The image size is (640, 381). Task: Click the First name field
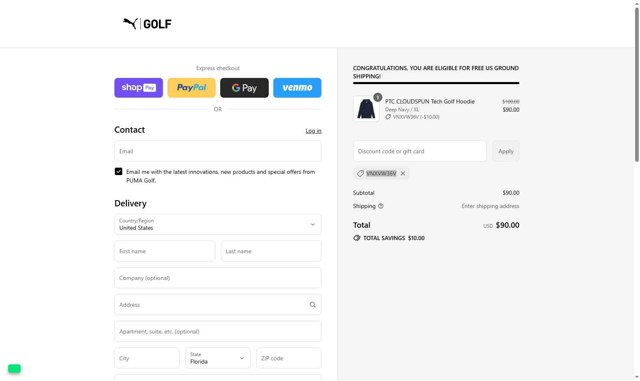pyautogui.click(x=164, y=251)
